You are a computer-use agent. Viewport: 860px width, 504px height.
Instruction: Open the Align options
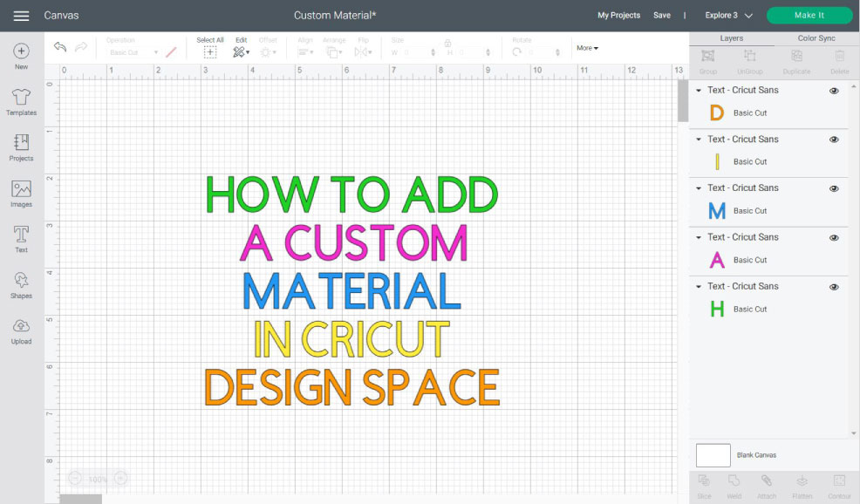(x=305, y=52)
